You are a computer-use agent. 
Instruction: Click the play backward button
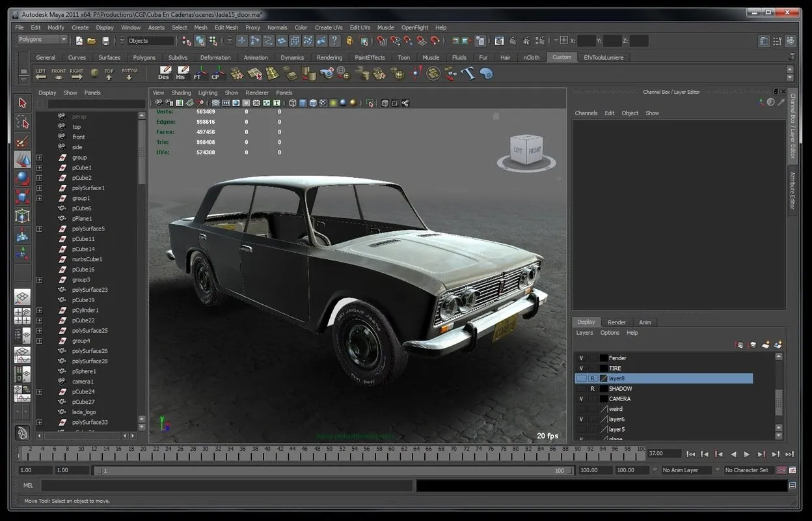tap(733, 454)
